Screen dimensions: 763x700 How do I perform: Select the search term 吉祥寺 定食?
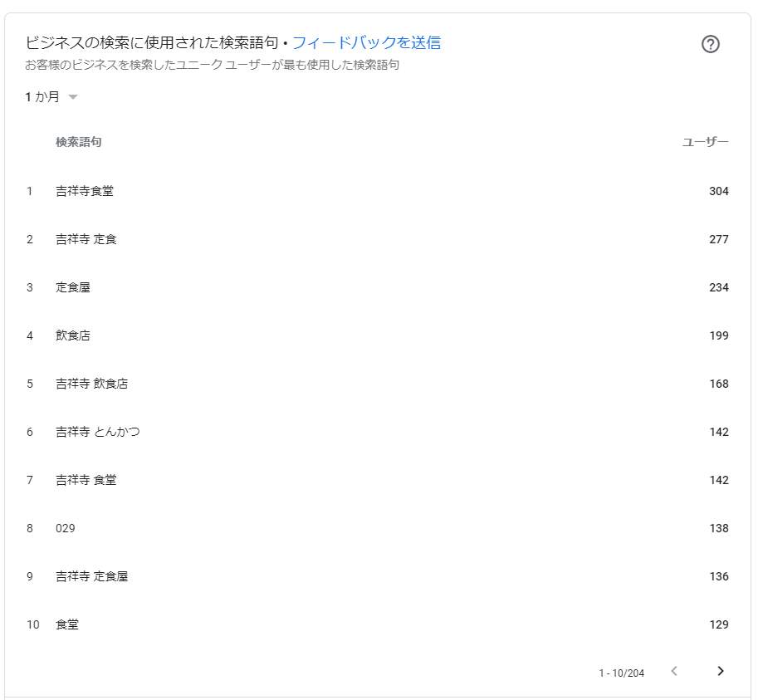[x=86, y=239]
